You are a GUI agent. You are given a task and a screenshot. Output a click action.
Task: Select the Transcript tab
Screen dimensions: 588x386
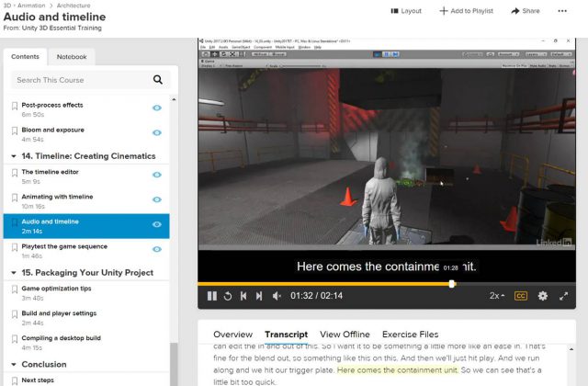coord(286,335)
